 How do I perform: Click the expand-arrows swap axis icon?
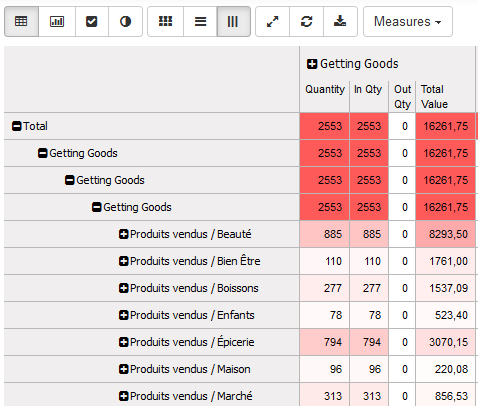point(273,21)
